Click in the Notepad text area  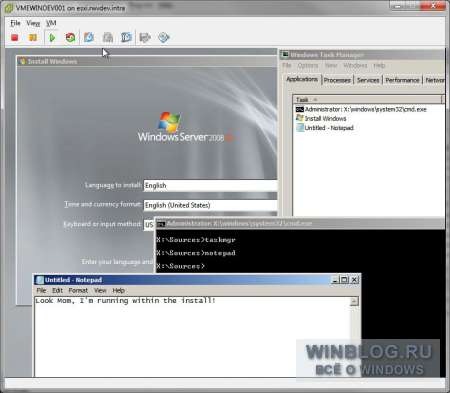[193, 337]
